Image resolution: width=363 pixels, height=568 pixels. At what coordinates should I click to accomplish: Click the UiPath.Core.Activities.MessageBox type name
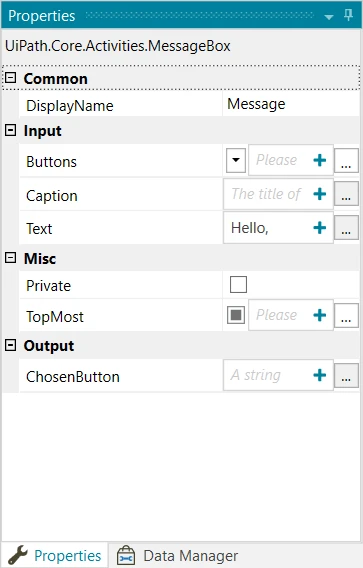point(118,46)
